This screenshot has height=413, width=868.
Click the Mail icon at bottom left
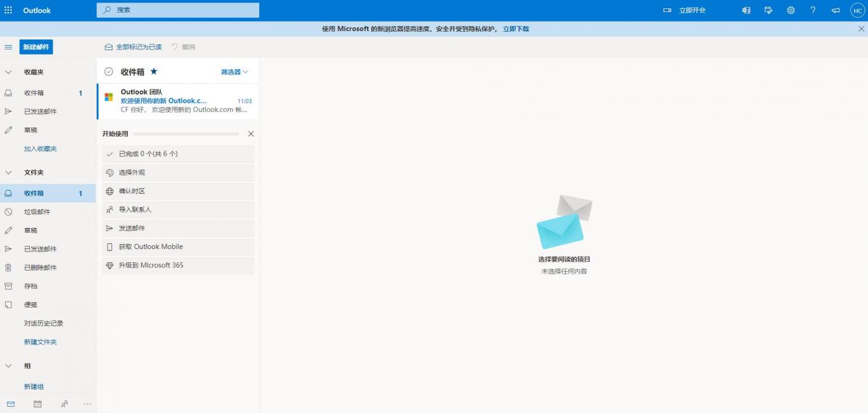coord(10,403)
